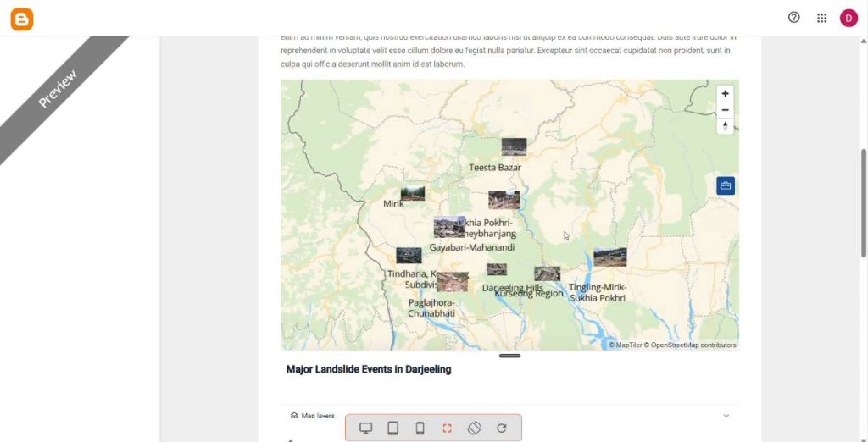
Task: Select desktop preview mode
Action: tap(365, 428)
